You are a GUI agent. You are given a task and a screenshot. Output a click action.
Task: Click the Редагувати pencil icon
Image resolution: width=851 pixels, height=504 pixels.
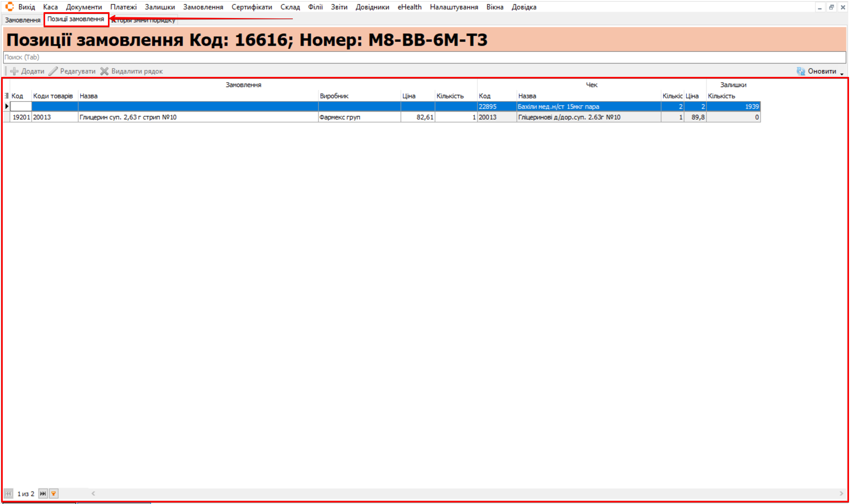[x=53, y=71]
